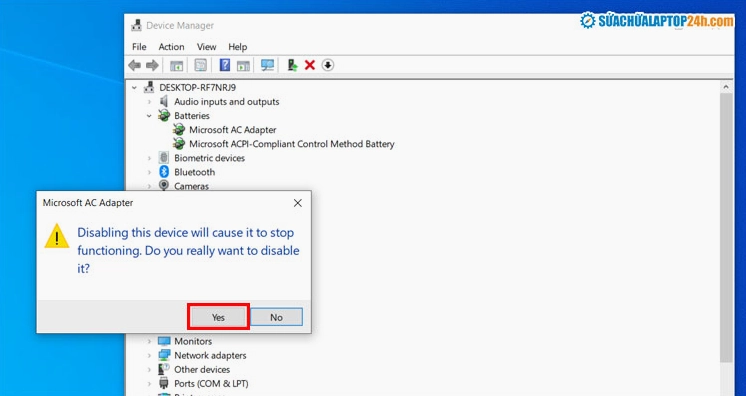Viewport: 746px width, 396px height.
Task: Select Microsoft ACPI-Compliant Control Method Battery
Action: (292, 144)
